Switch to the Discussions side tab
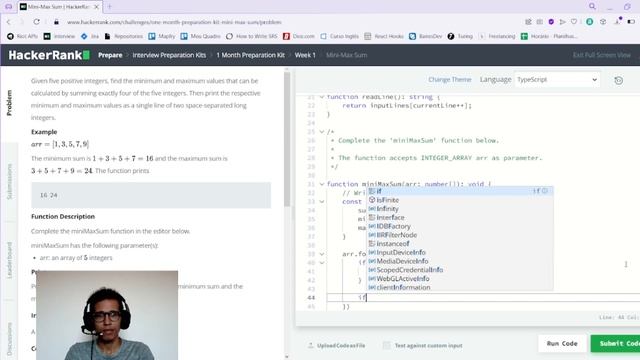 [x=9, y=339]
